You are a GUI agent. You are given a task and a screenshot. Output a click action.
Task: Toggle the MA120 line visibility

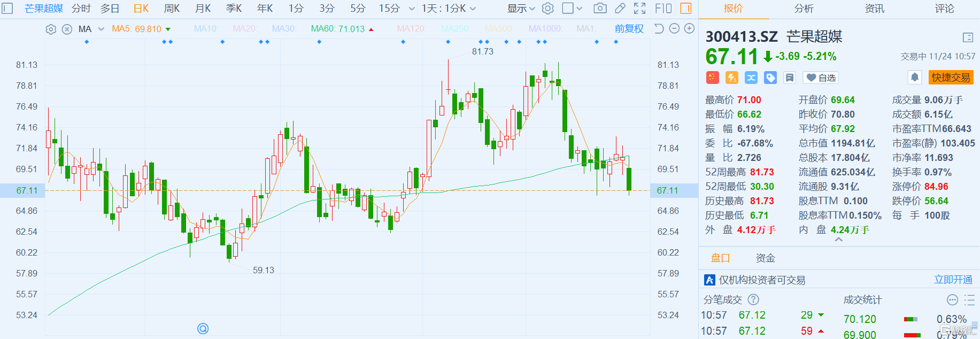pos(412,29)
